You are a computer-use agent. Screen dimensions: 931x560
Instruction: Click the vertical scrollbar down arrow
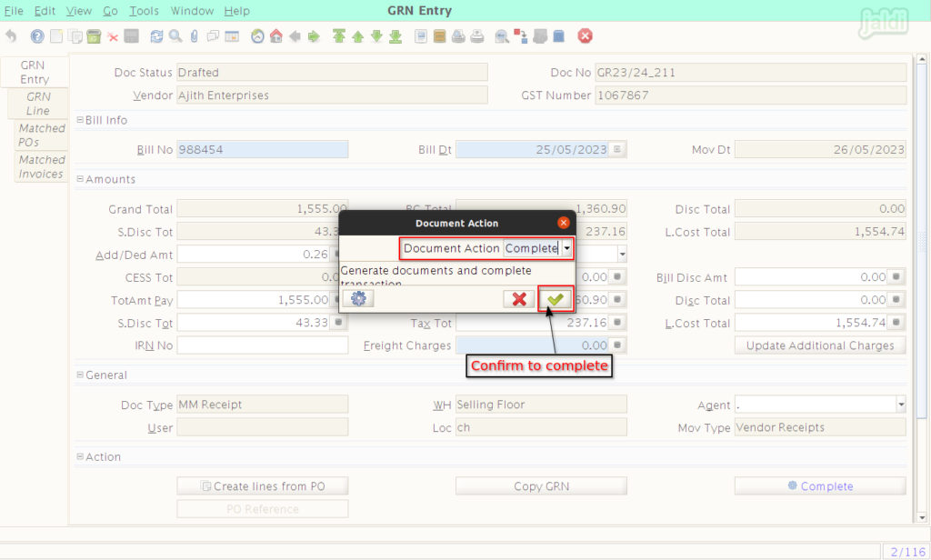(x=922, y=518)
